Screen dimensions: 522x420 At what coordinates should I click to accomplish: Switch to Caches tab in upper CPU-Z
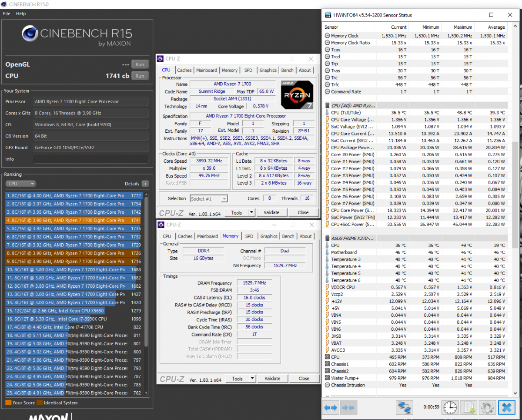pyautogui.click(x=184, y=70)
